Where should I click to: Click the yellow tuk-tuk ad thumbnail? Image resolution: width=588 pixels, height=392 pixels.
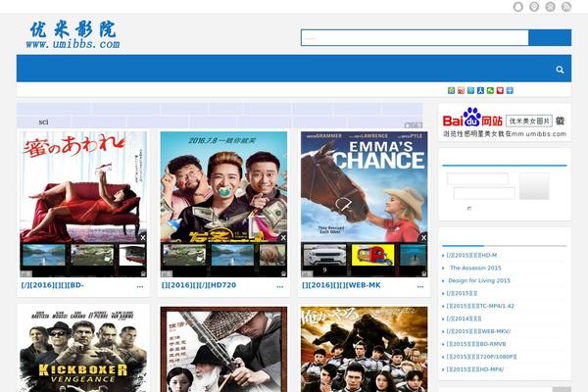click(x=372, y=255)
